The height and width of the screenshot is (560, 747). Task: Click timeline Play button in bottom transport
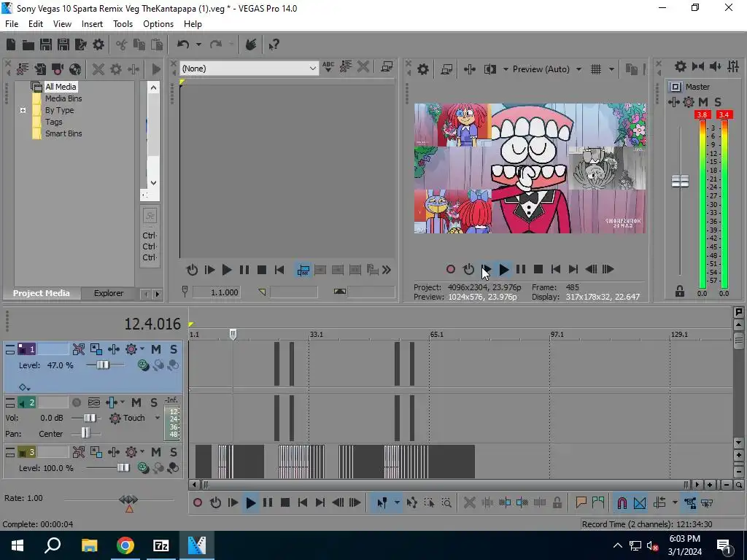(x=250, y=503)
